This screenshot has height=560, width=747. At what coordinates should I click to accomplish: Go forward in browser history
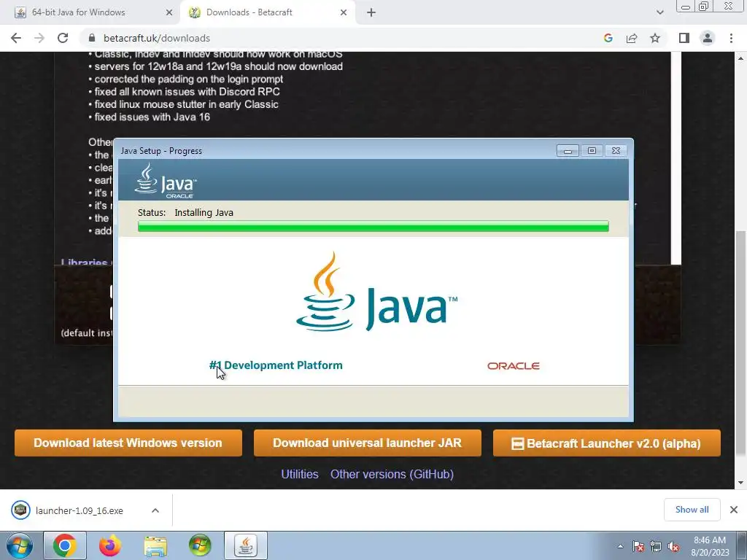39,38
